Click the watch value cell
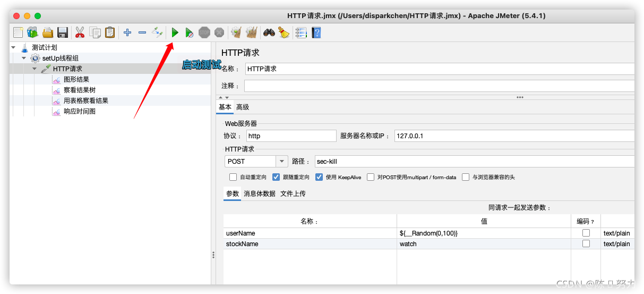Viewport: 644px width, 294px height. 484,243
